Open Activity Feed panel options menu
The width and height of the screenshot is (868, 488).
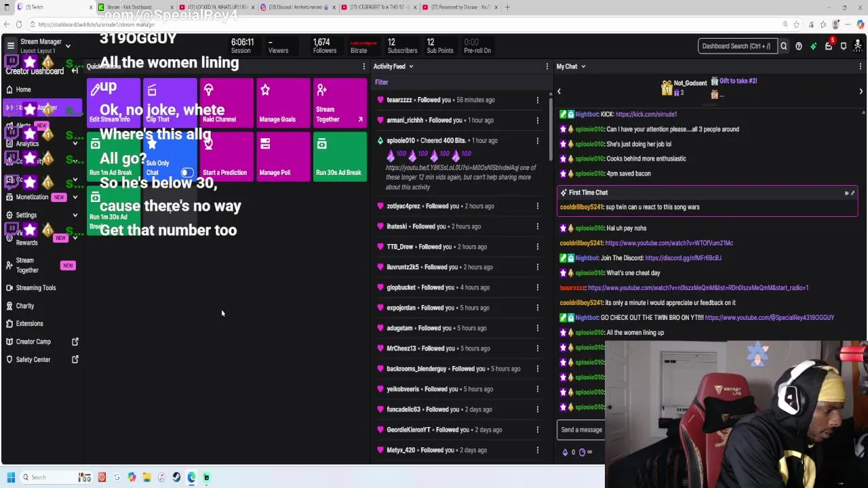tap(547, 66)
